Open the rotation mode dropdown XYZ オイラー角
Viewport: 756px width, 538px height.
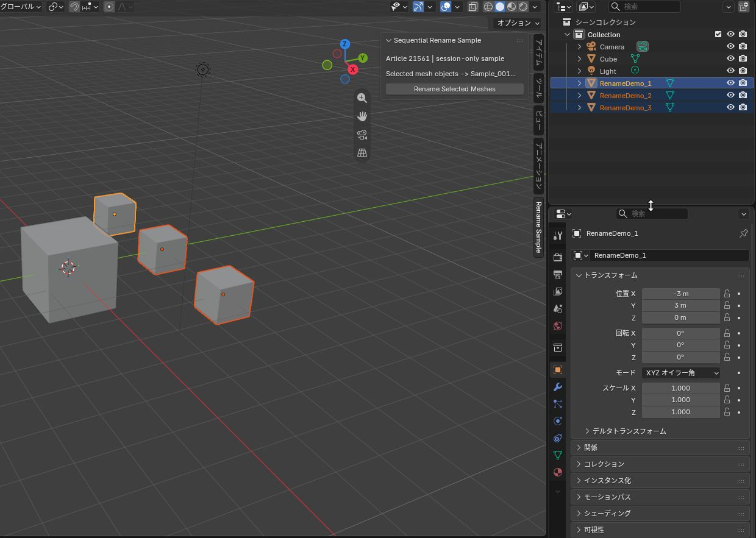pyautogui.click(x=681, y=373)
